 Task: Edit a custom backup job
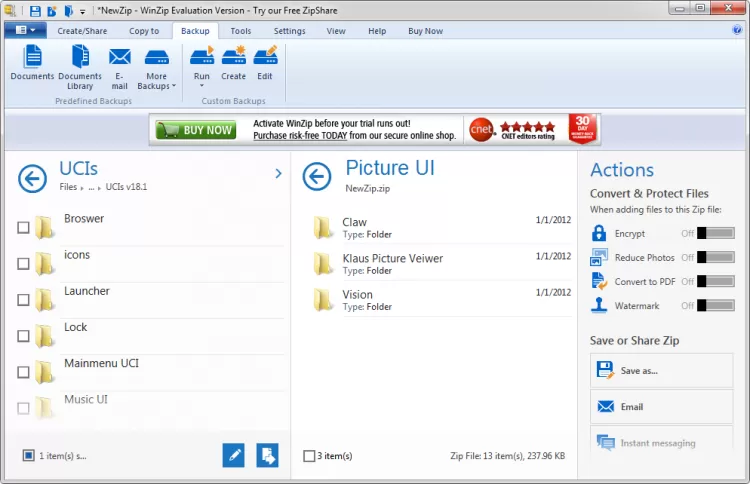tap(265, 63)
